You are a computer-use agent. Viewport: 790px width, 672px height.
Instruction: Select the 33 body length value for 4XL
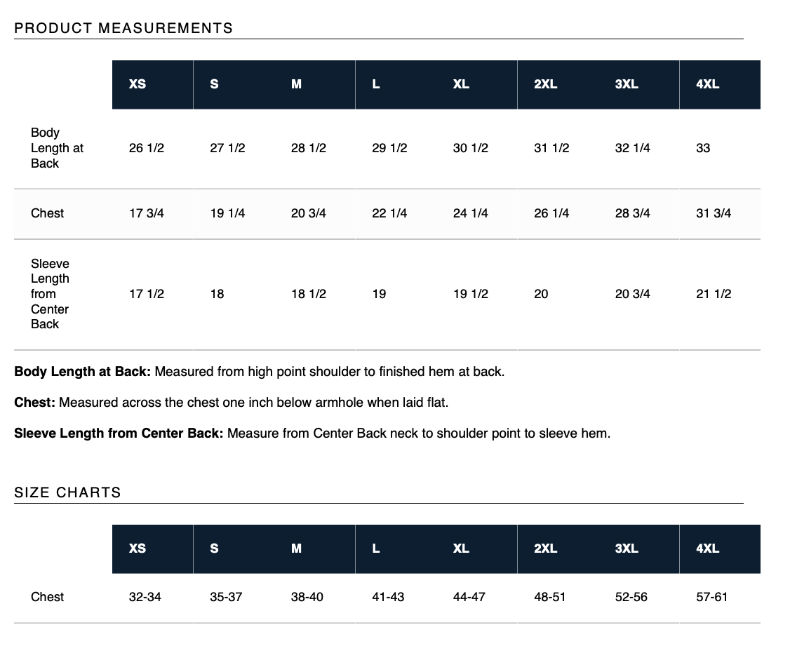point(703,148)
